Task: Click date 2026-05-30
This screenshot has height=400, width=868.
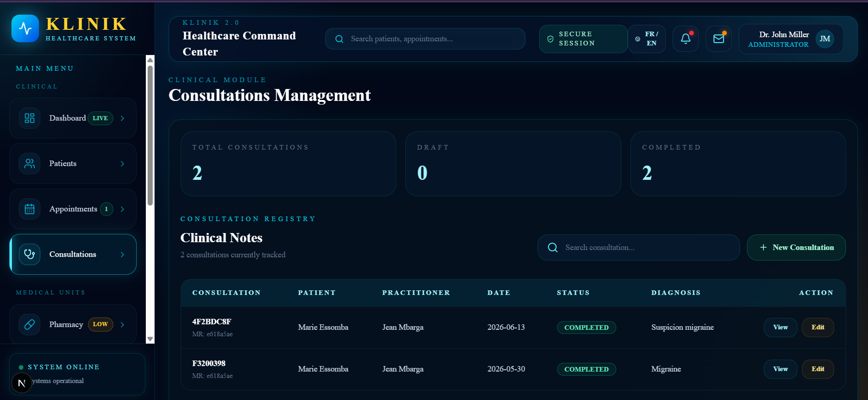Action: coord(506,369)
